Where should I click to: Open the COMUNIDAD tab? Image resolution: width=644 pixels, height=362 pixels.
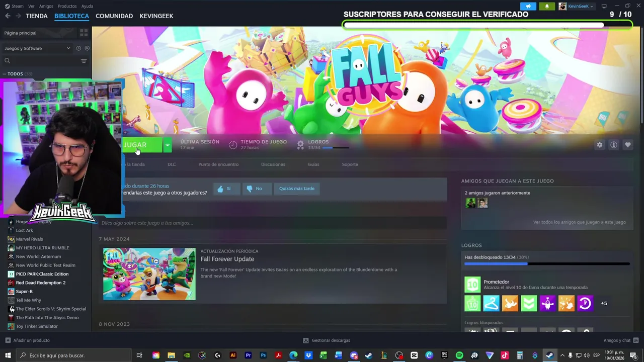pos(114,16)
